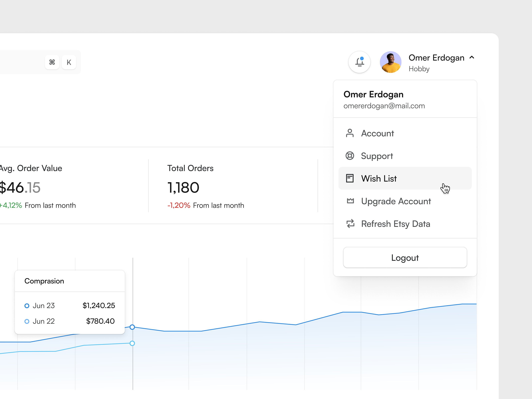Click the person icon beside Account
The image size is (532, 399).
point(349,133)
